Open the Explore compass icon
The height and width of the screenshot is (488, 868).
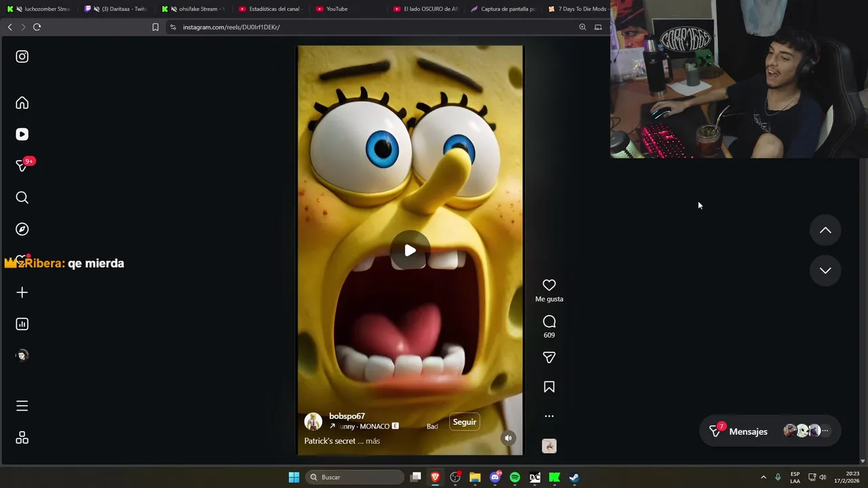22,229
